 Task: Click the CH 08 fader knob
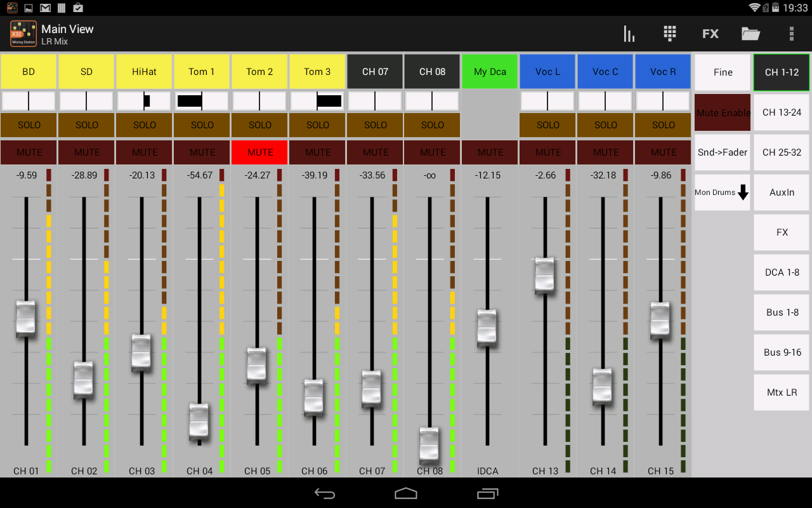click(x=429, y=446)
